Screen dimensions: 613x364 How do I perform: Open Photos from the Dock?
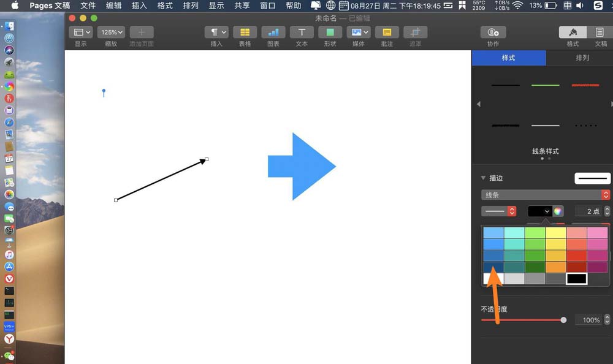[x=9, y=194]
